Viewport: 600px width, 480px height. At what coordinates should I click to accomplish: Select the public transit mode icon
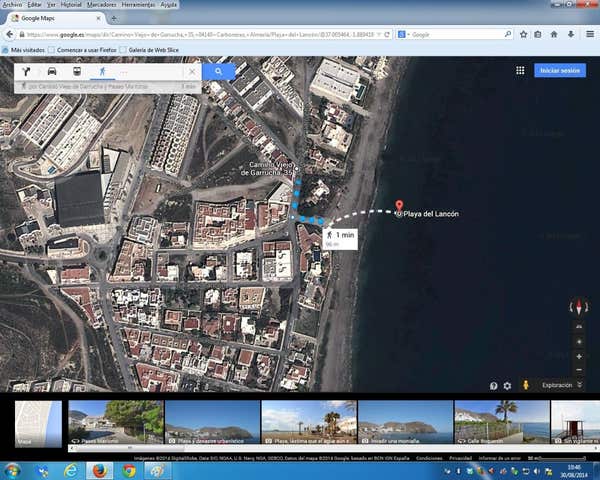(76, 72)
